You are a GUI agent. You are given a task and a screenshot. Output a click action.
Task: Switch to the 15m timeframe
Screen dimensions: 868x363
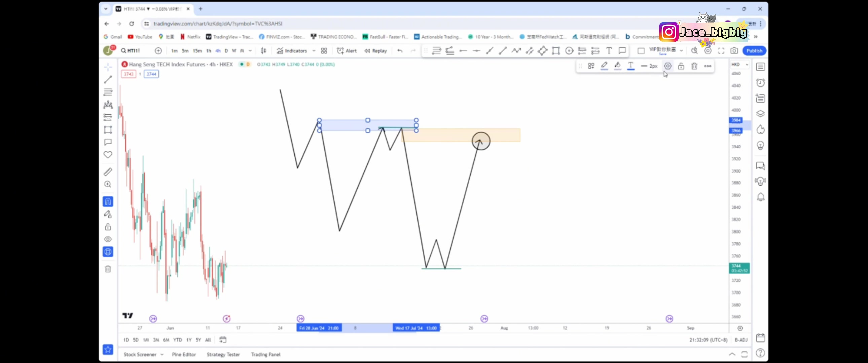197,50
